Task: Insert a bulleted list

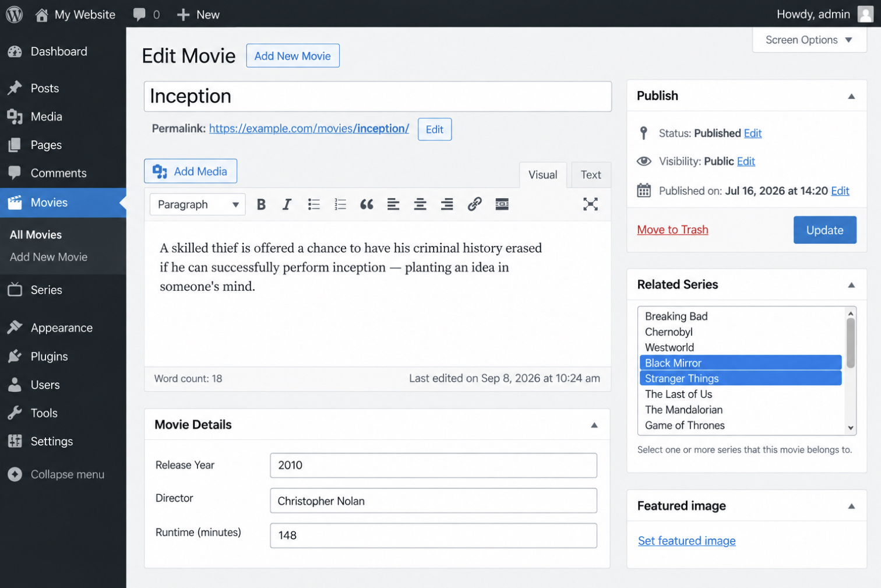Action: [x=313, y=205]
